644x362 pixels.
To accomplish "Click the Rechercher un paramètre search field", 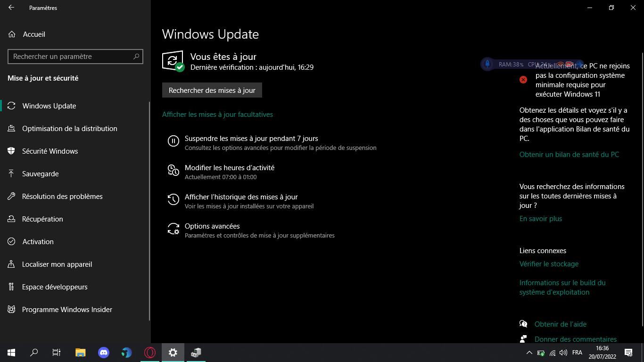I will coord(75,57).
